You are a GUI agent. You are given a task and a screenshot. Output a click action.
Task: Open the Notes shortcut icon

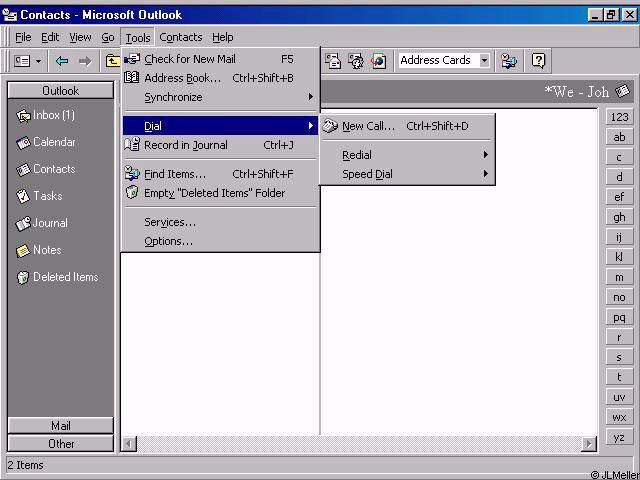[23, 251]
